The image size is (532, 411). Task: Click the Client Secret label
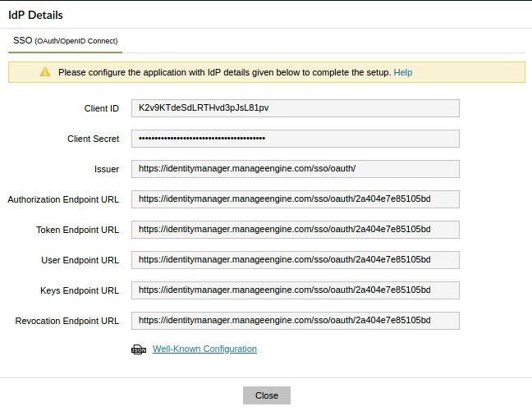click(93, 139)
